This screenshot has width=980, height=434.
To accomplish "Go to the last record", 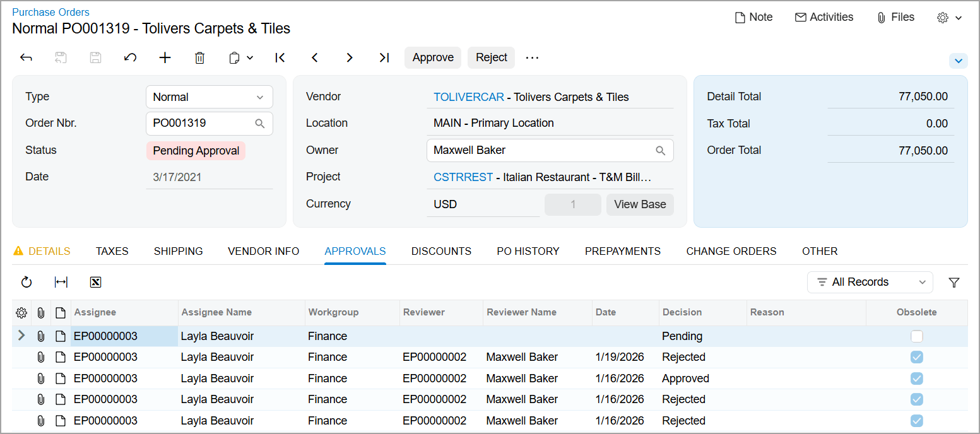I will (x=384, y=58).
